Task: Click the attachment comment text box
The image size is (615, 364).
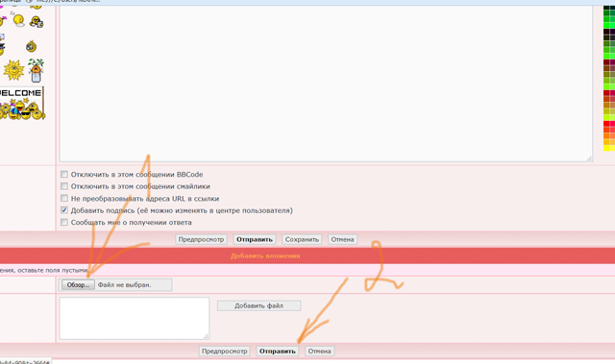Action: (x=135, y=318)
